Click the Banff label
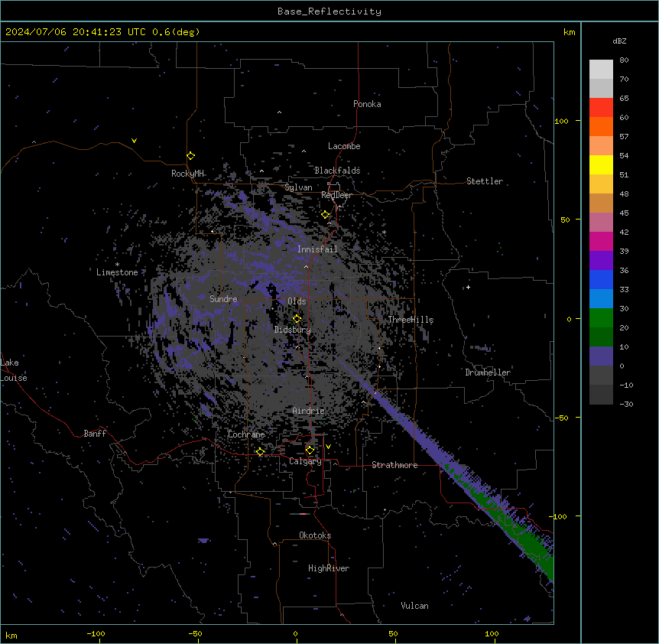This screenshot has width=659, height=644. point(95,434)
